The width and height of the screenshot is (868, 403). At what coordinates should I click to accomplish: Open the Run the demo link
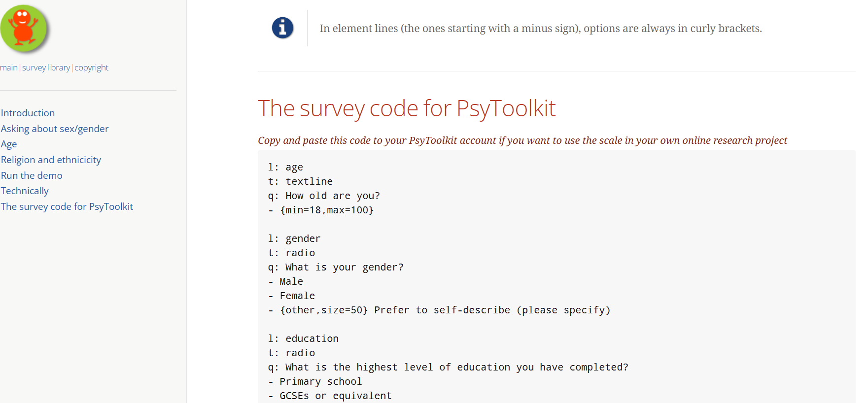pos(32,175)
